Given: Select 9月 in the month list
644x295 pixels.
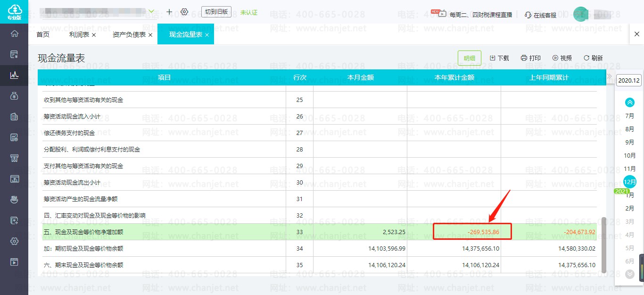Looking at the screenshot, I should point(630,142).
